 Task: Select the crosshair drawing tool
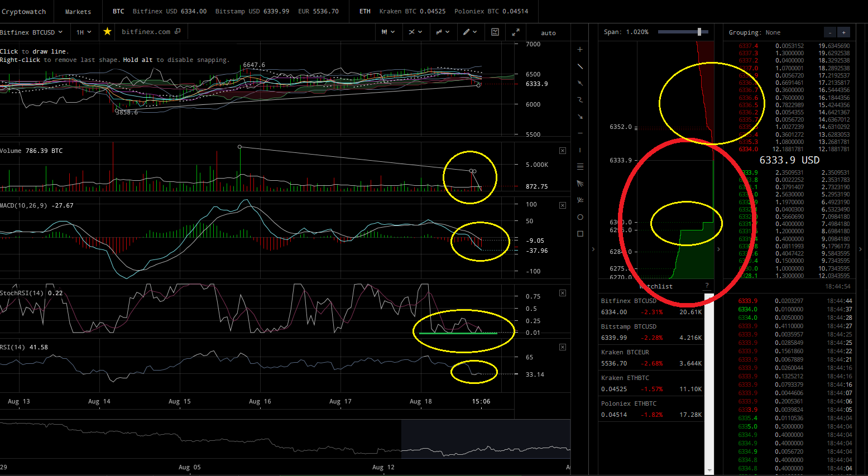(x=580, y=50)
